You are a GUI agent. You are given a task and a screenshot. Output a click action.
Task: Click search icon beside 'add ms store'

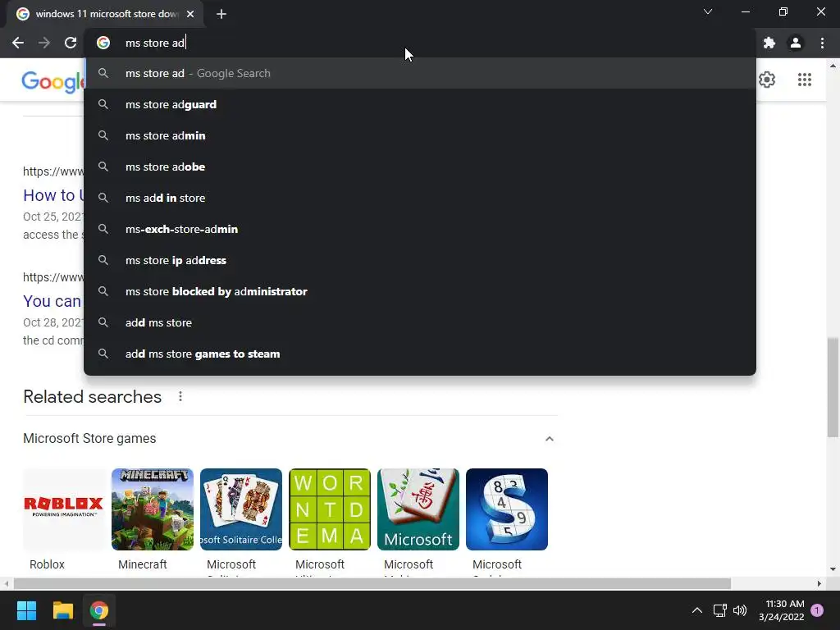tap(103, 322)
